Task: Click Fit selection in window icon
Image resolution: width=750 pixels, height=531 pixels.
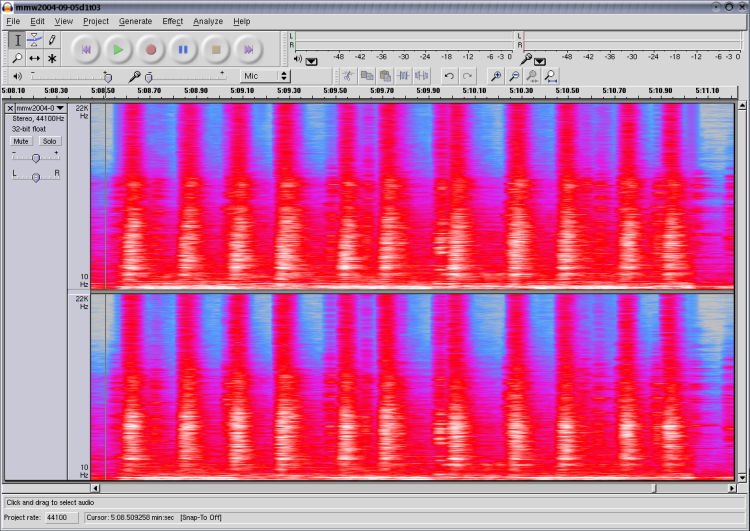Action: (532, 76)
